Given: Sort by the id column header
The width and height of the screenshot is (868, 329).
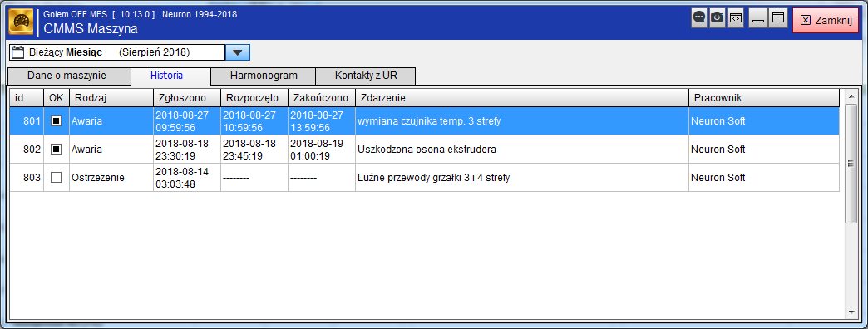Looking at the screenshot, I should tap(27, 98).
